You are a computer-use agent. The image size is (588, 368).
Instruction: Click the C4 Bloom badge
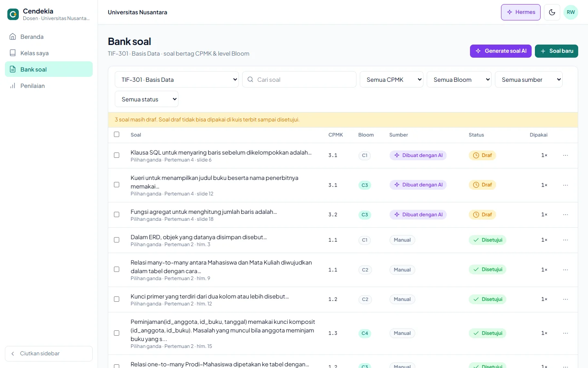(x=365, y=333)
